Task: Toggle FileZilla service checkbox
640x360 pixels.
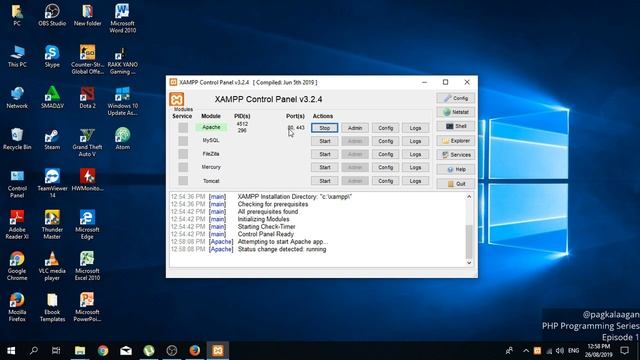Action: 183,154
